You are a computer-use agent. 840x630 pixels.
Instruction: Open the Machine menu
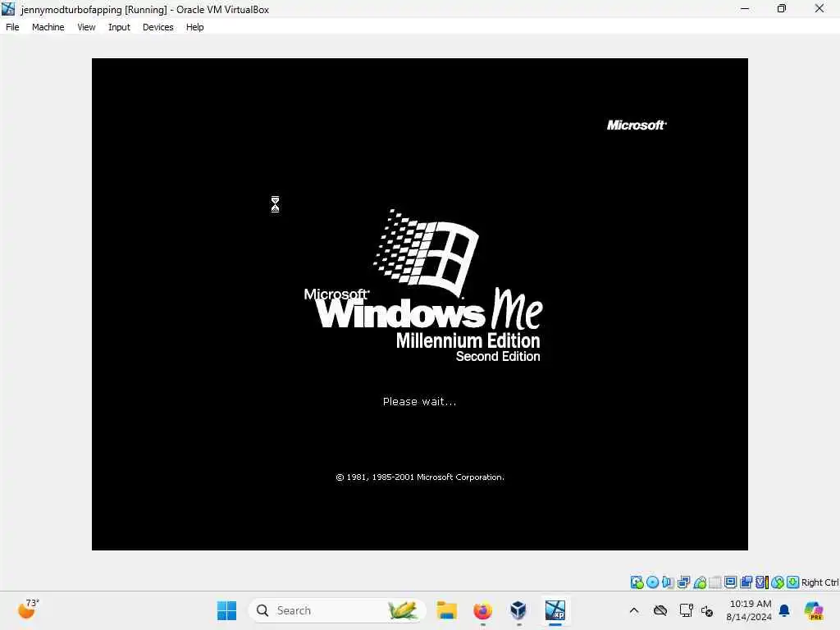click(x=48, y=27)
